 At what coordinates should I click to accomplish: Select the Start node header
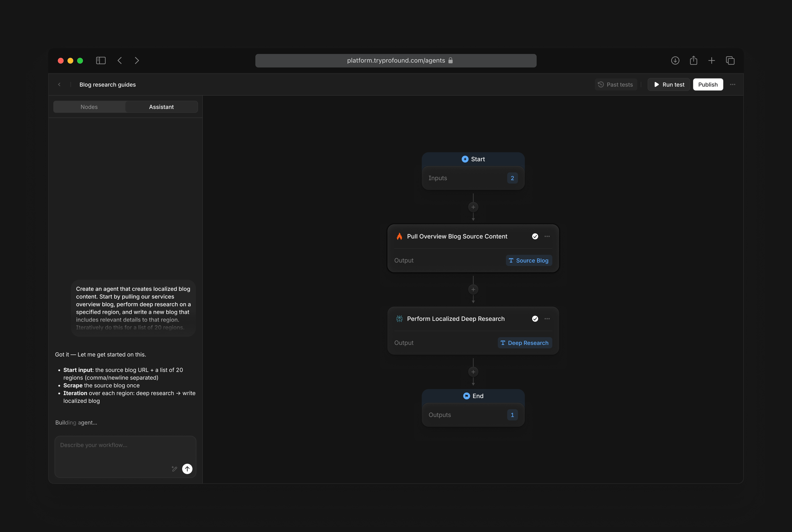(x=473, y=159)
